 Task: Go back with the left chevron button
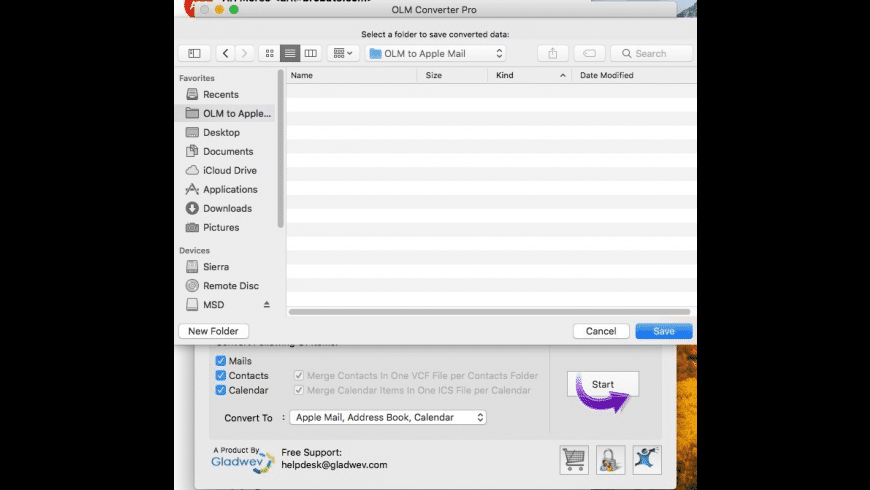(225, 53)
